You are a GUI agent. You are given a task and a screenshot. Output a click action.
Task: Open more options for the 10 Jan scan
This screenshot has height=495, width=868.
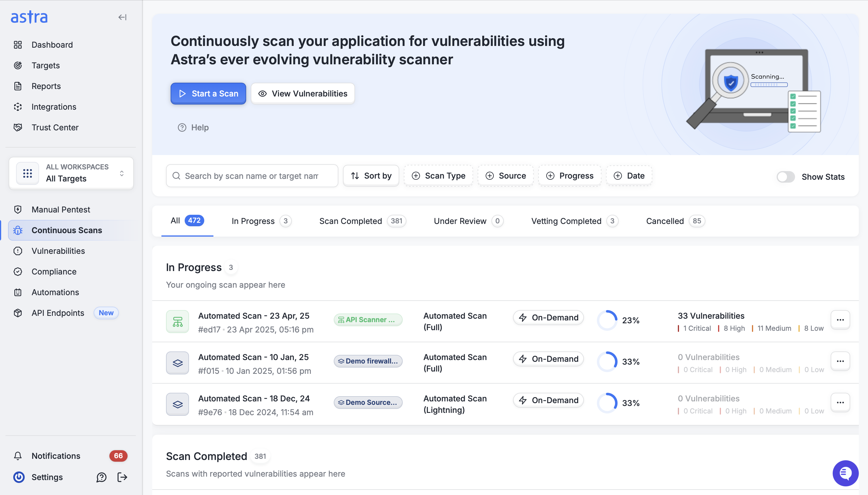pyautogui.click(x=840, y=361)
